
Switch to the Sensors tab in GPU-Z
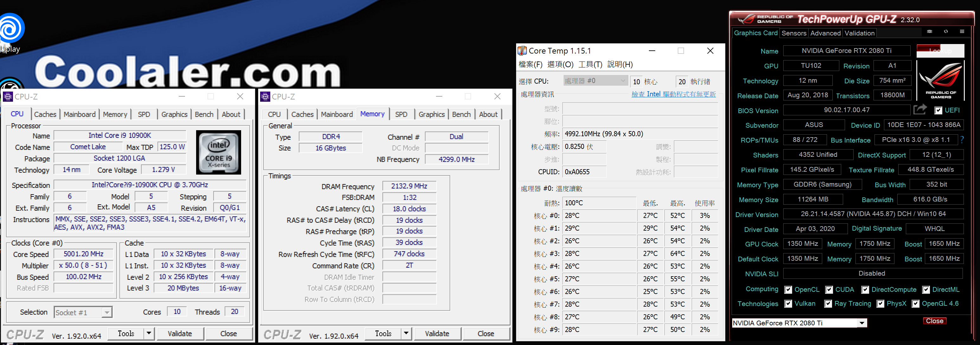point(794,33)
